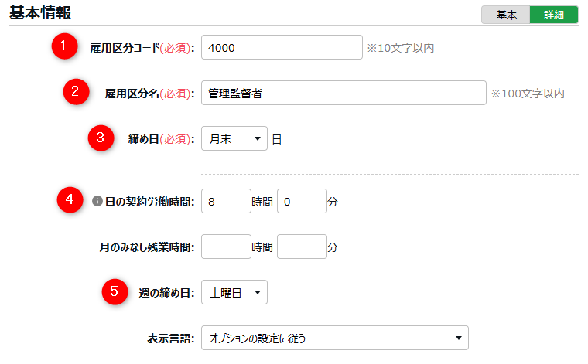
Task: Open the 表示言語 dropdown
Action: point(334,338)
